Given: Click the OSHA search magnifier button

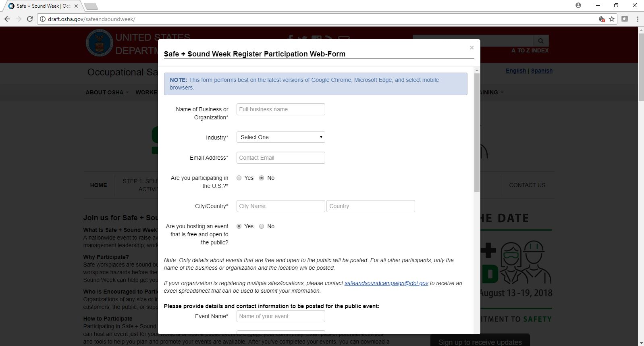Looking at the screenshot, I should pos(541,41).
